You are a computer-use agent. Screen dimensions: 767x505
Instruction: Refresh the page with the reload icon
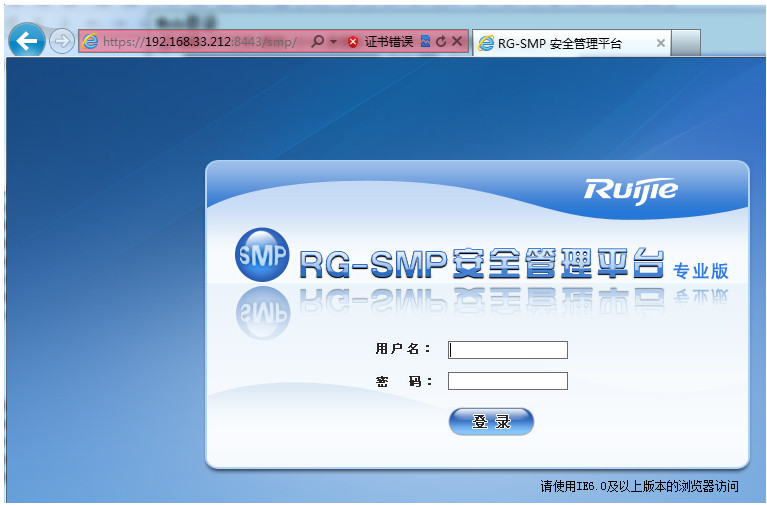(441, 41)
